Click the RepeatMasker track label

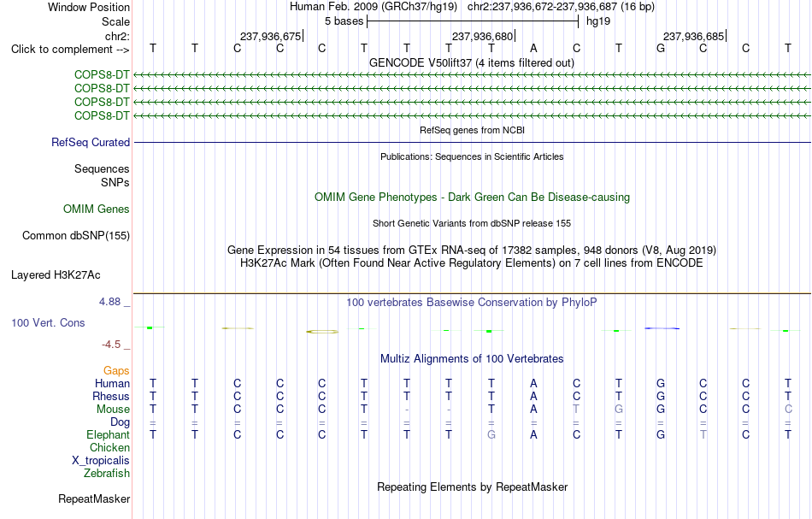(x=94, y=498)
